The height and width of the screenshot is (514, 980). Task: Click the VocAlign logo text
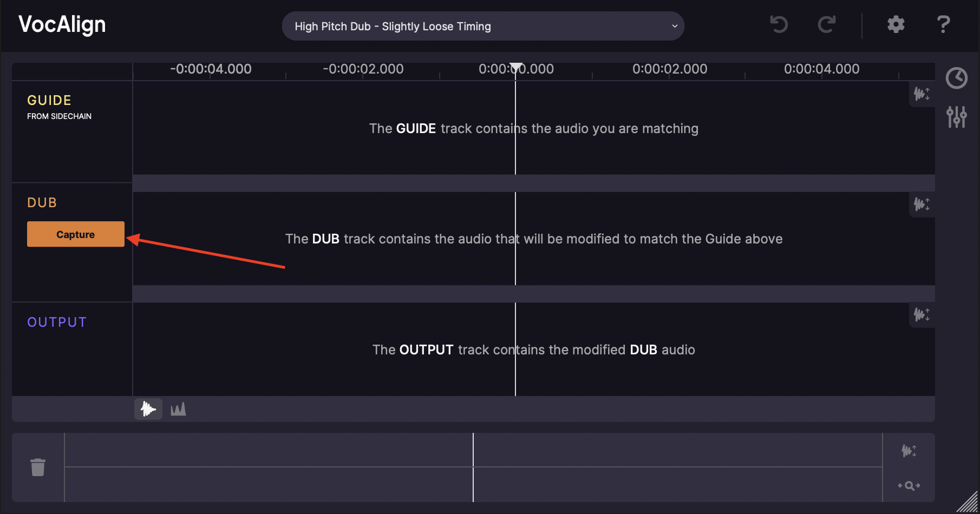click(62, 24)
